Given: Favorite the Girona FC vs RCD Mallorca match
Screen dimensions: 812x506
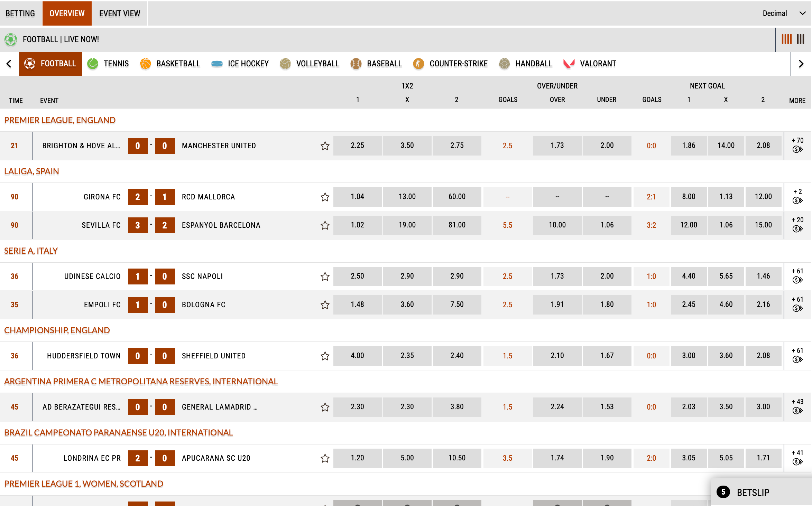Looking at the screenshot, I should coord(325,197).
